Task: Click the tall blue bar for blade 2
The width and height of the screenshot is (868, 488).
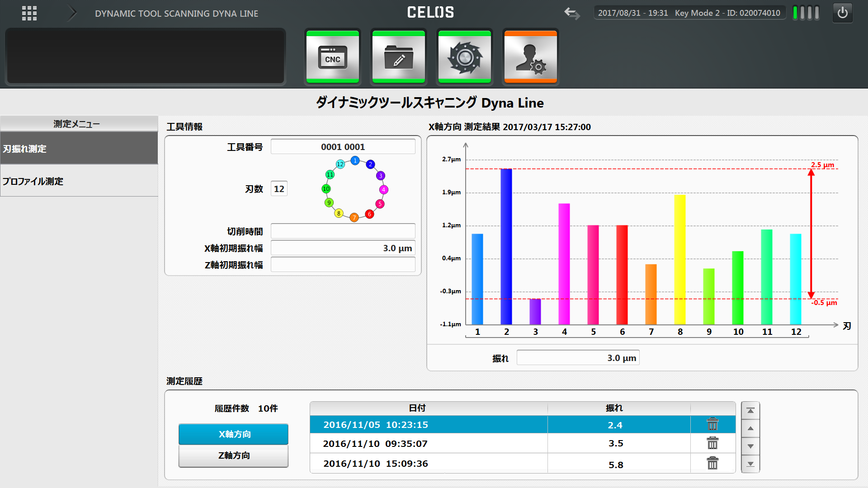Action: pyautogui.click(x=506, y=247)
